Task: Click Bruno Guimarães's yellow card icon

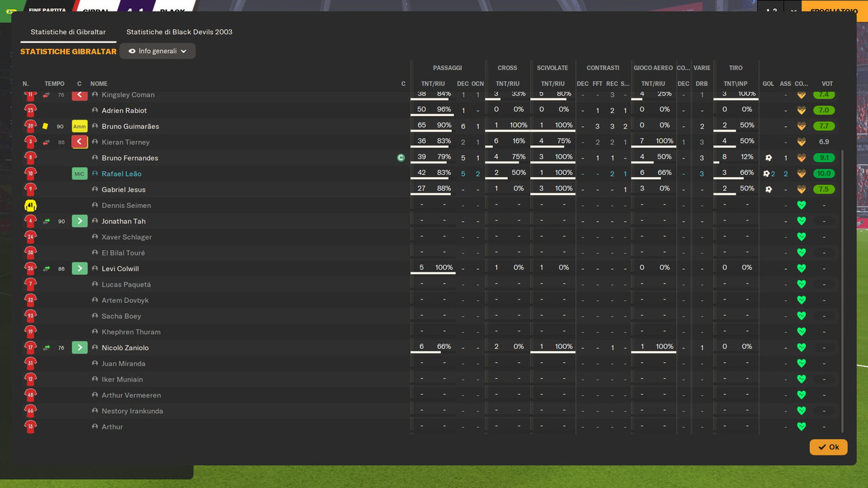Action: [x=45, y=126]
